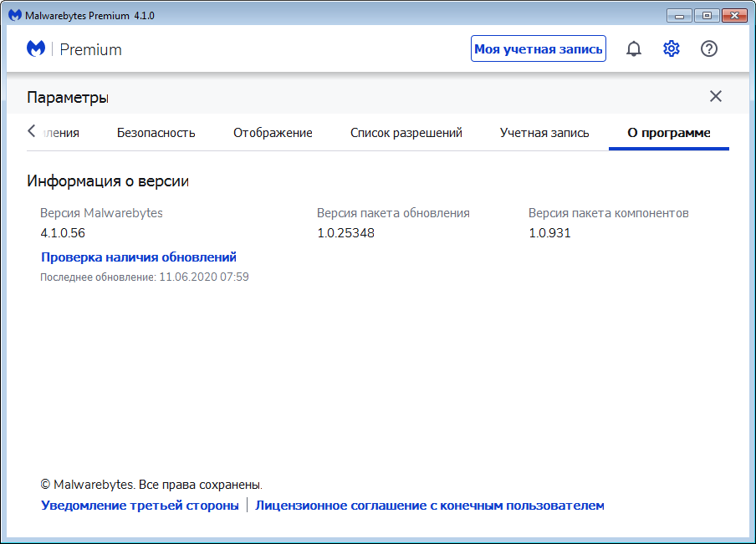Image resolution: width=756 pixels, height=544 pixels.
Task: Close the Параметры panel with the X
Action: [716, 96]
